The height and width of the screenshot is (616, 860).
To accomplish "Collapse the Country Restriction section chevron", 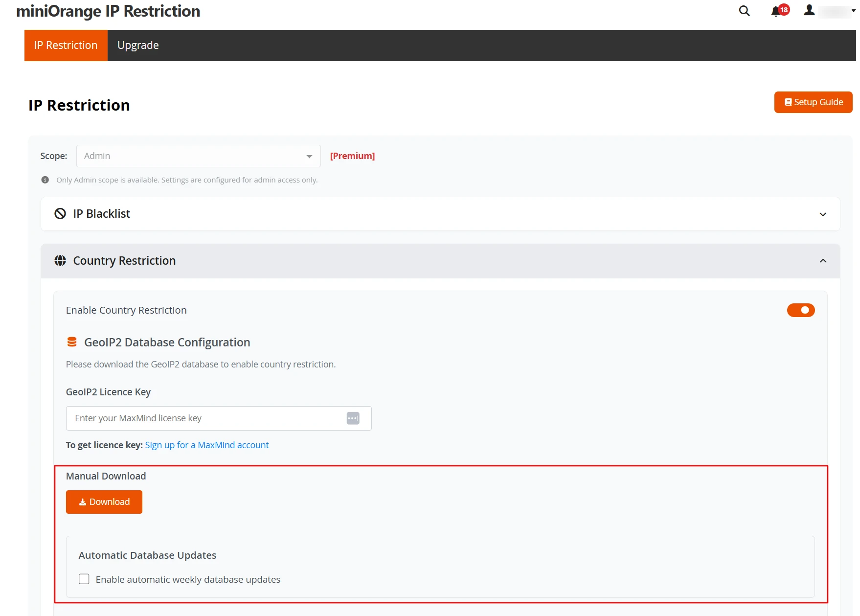I will pyautogui.click(x=823, y=261).
